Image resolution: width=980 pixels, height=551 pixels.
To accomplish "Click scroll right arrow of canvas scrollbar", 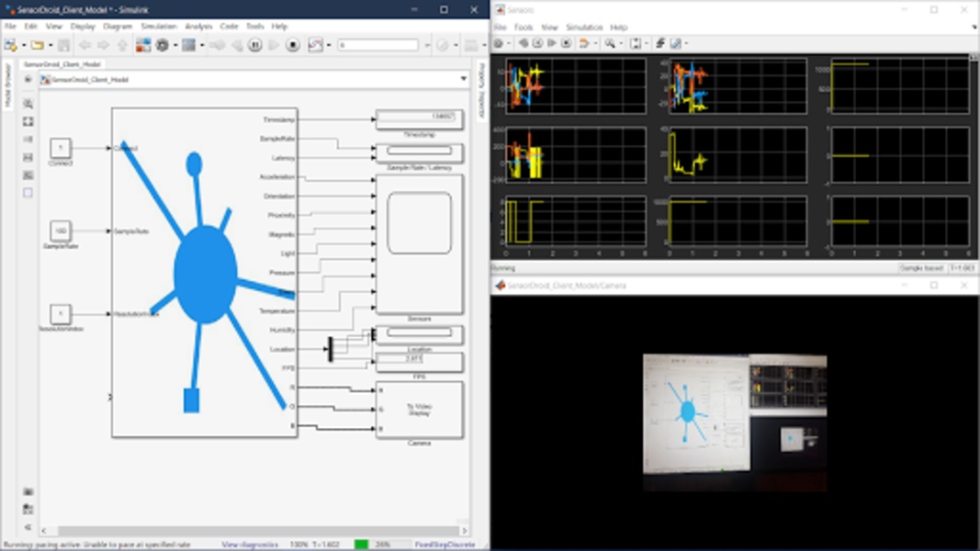I will 465,531.
